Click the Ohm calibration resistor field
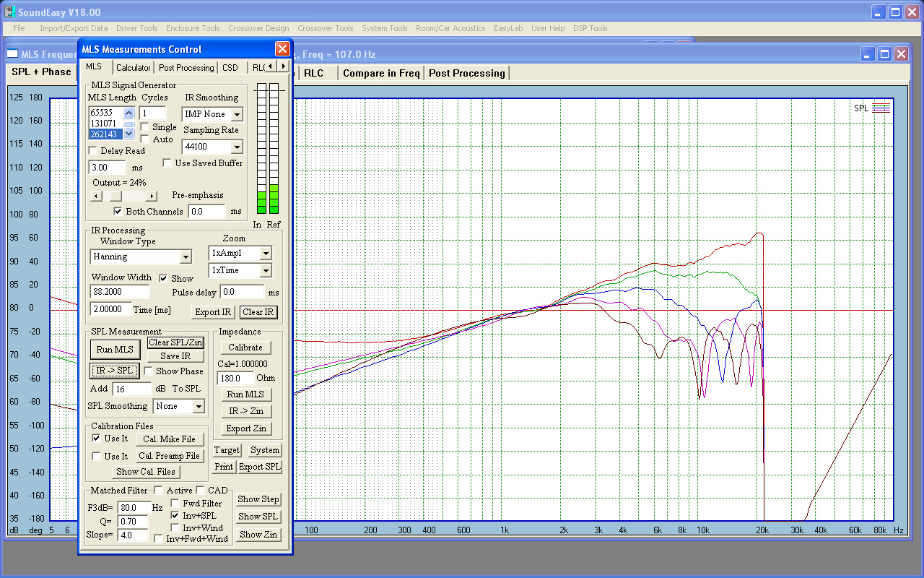This screenshot has height=578, width=924. 235,378
